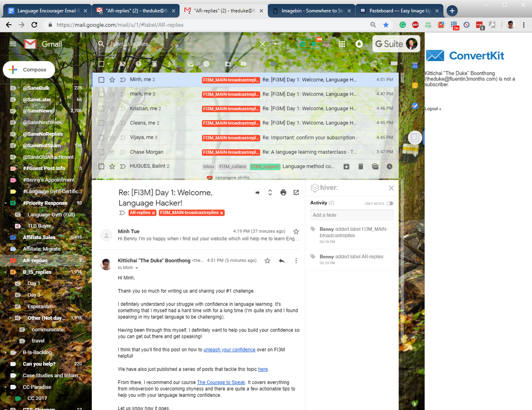The width and height of the screenshot is (532, 410).
Task: Show recipient details next to 'to Minh'
Action: click(136, 268)
